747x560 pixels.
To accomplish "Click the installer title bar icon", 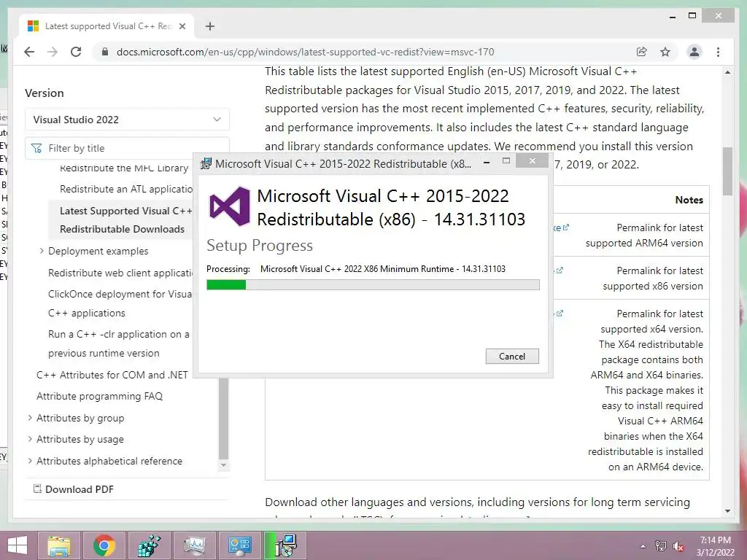I will pos(206,163).
